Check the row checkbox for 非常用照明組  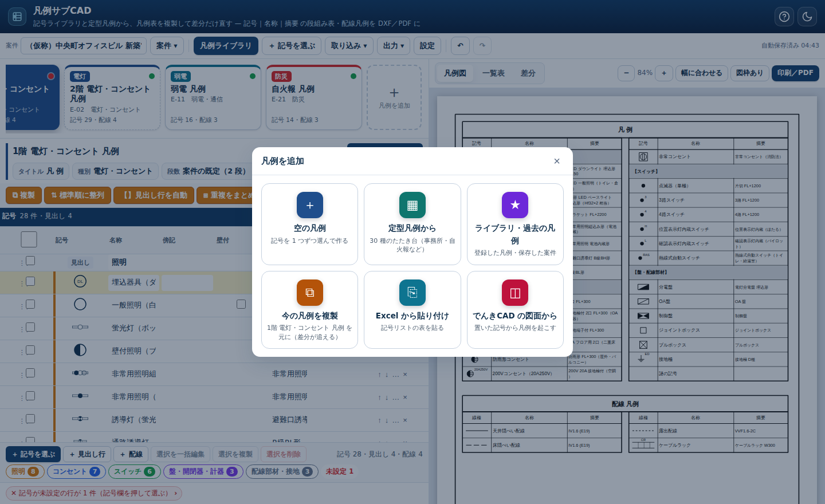pos(30,373)
